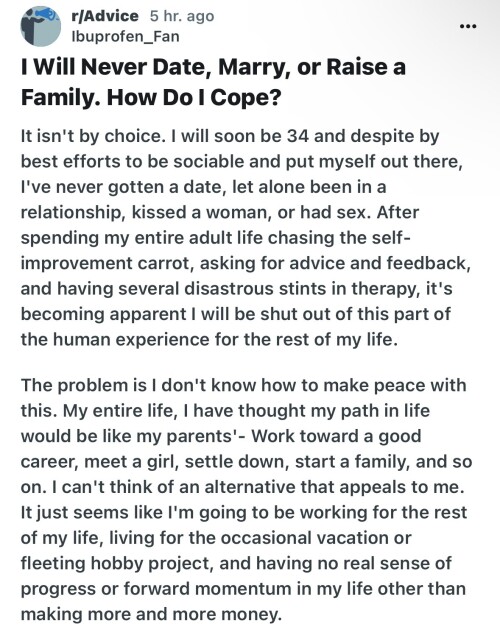This screenshot has width=500, height=635.
Task: Click the phrase 'fleeting hobby project'
Action: 116,563
